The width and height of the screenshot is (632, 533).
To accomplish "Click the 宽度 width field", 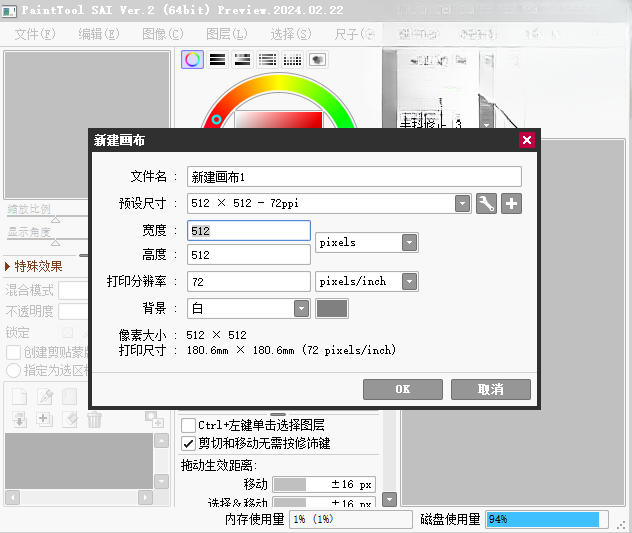I will coord(249,231).
